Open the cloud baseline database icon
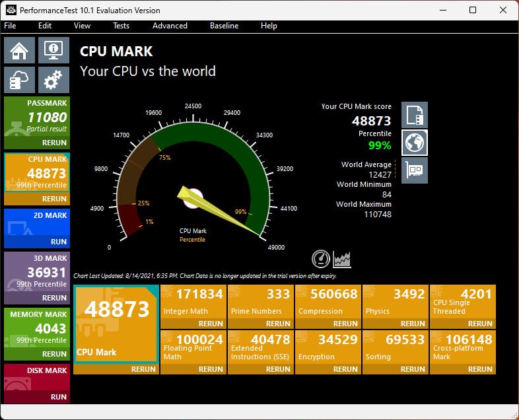 [x=20, y=80]
